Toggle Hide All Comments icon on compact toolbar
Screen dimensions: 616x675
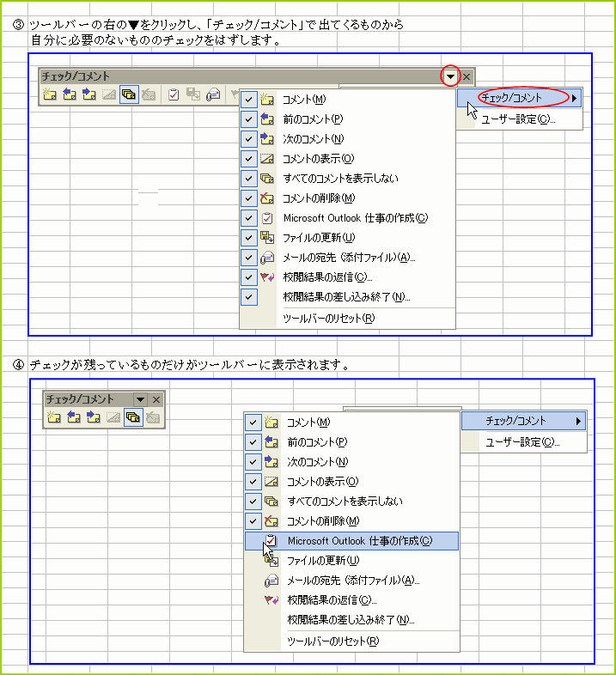pos(133,417)
